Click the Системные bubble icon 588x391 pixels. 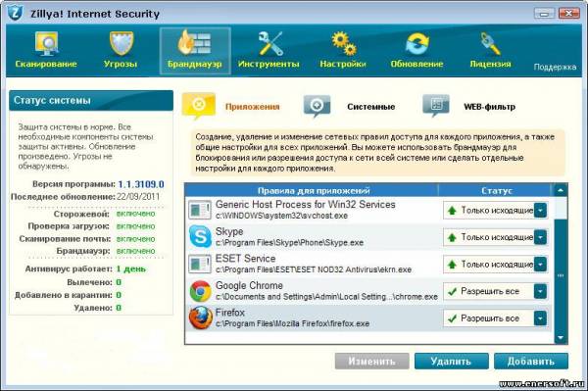(317, 106)
